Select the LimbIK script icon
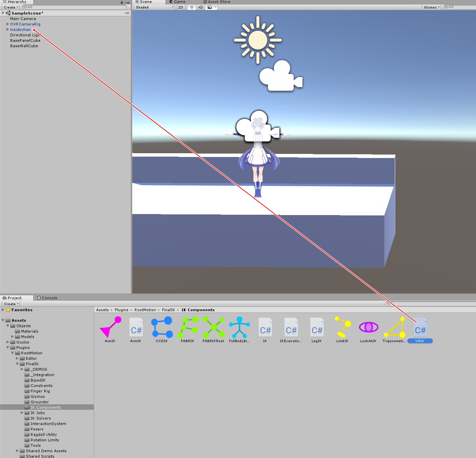Viewport: 476px width, 458px height. [342, 327]
